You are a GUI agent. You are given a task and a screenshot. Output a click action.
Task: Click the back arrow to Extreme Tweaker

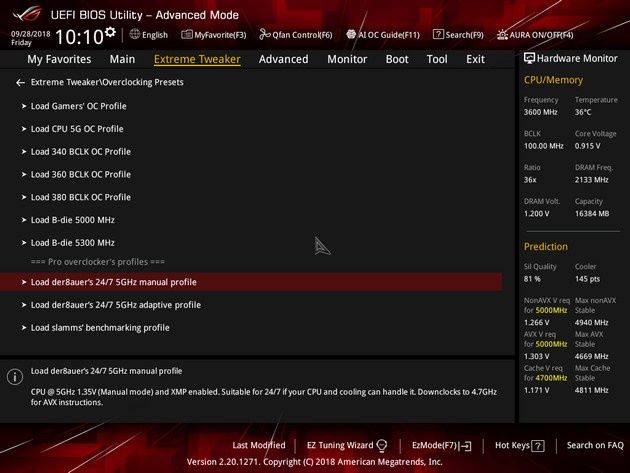[20, 82]
